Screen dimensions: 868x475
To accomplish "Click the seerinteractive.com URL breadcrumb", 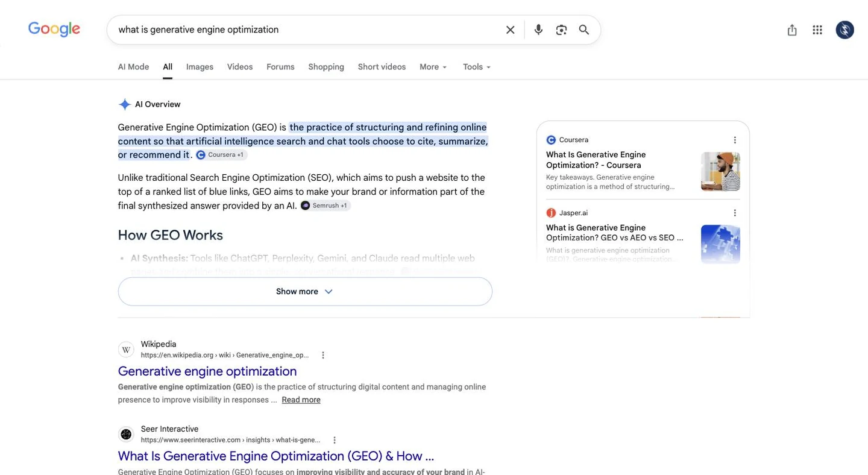I will 230,440.
